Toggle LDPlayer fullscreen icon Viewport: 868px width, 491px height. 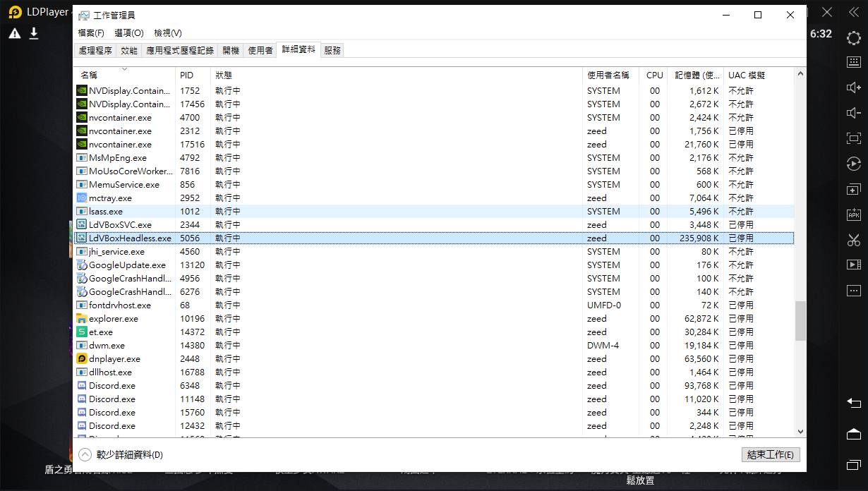click(x=854, y=138)
